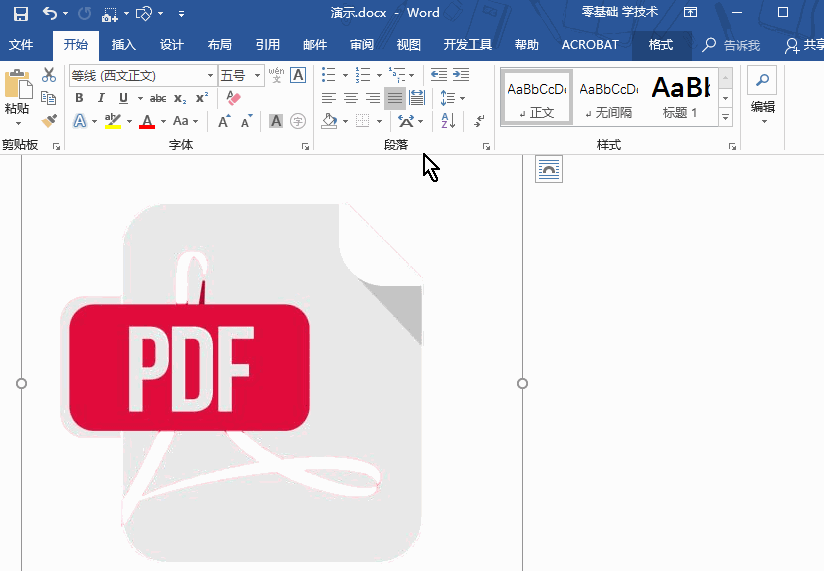The width and height of the screenshot is (824, 571).
Task: Toggle Italic formatting
Action: (x=101, y=98)
